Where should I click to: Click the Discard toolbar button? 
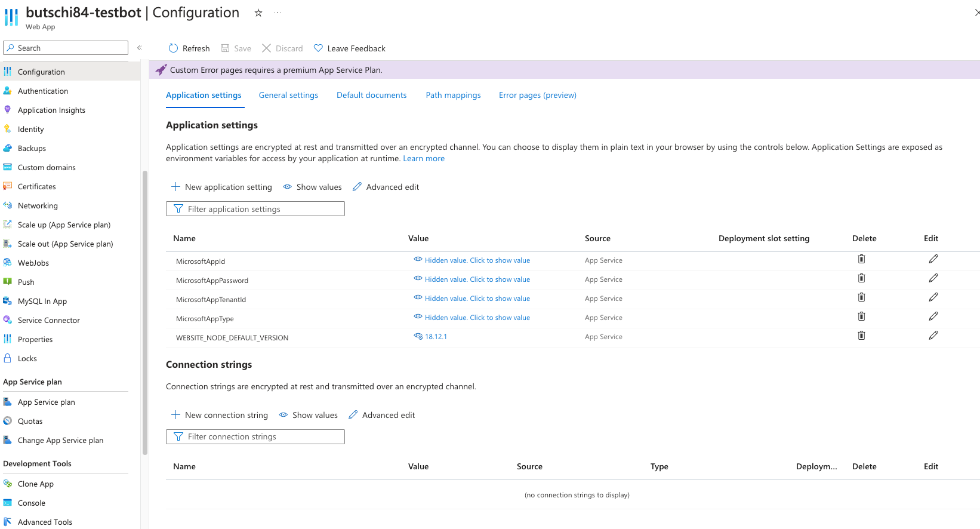click(x=282, y=48)
